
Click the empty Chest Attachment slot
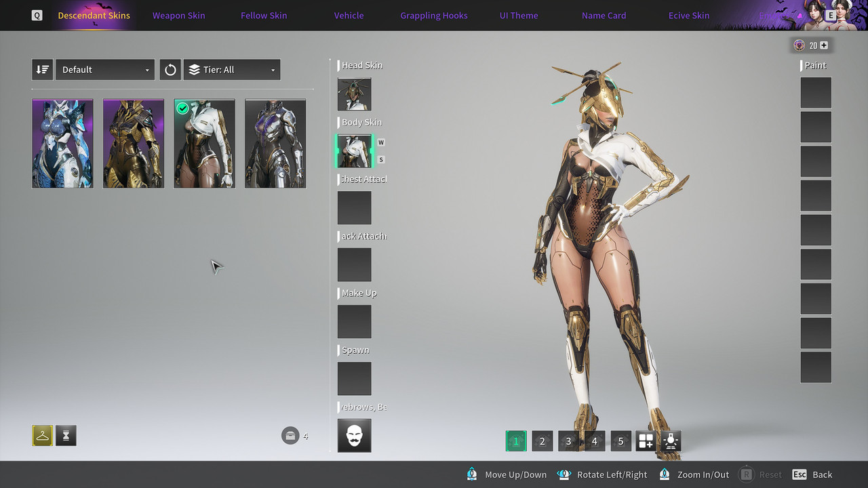(355, 208)
